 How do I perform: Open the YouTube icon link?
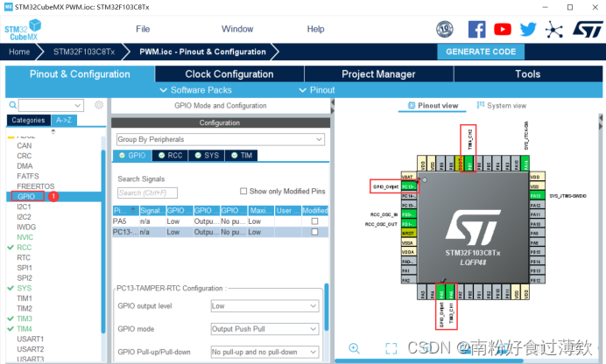503,30
